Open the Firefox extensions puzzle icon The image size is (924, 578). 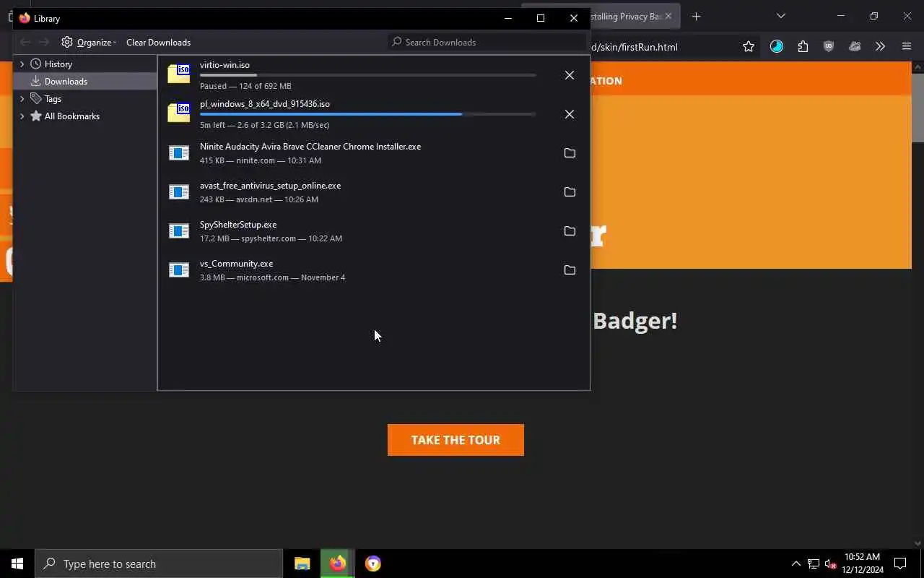(803, 47)
